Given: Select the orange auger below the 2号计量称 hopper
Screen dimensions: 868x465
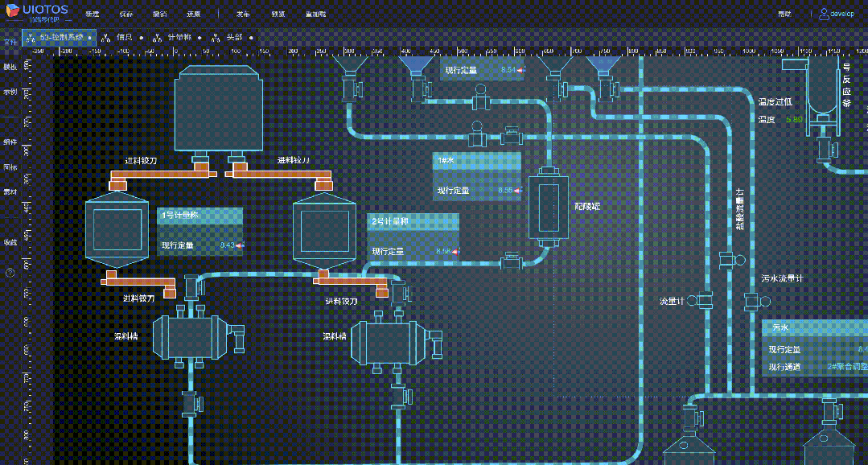Looking at the screenshot, I should coord(350,282).
